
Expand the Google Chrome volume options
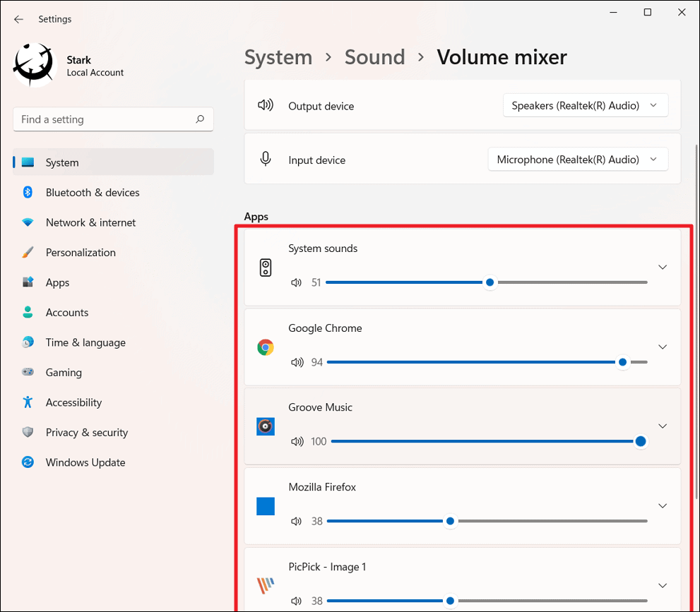tap(663, 347)
